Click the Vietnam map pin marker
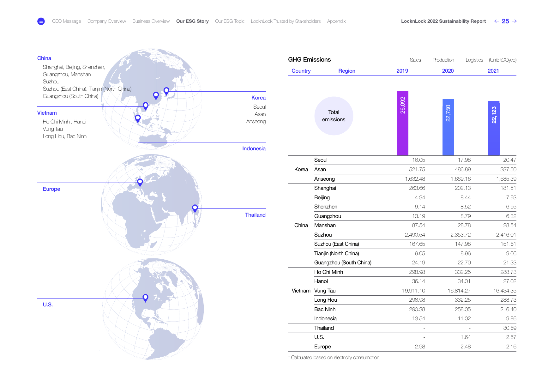554x392 pixels. tap(146, 106)
